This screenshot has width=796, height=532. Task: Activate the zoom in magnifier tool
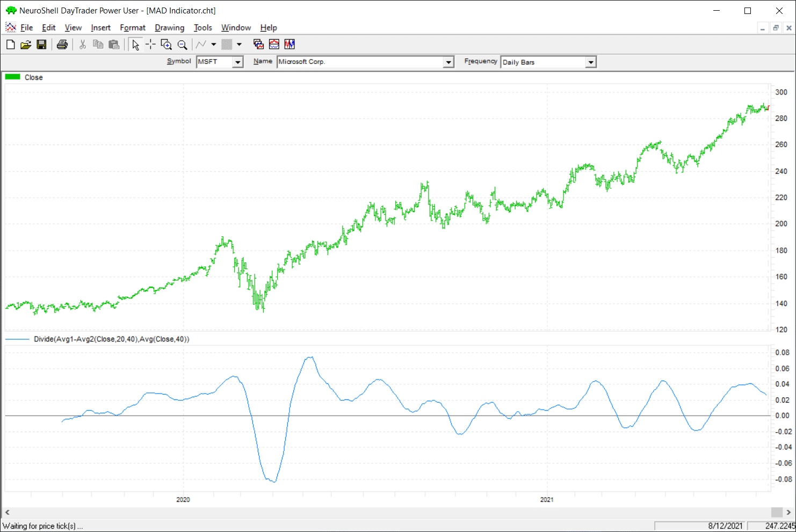167,45
